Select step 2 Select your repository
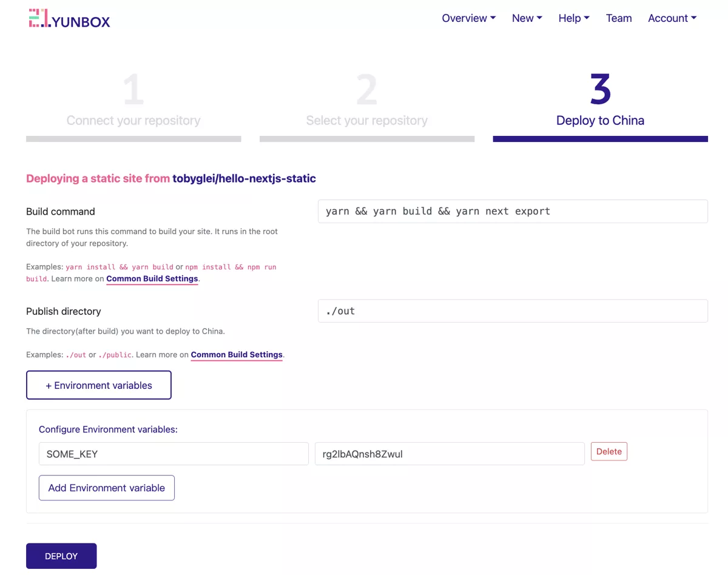Viewport: 728px width, 575px height. pos(367,106)
